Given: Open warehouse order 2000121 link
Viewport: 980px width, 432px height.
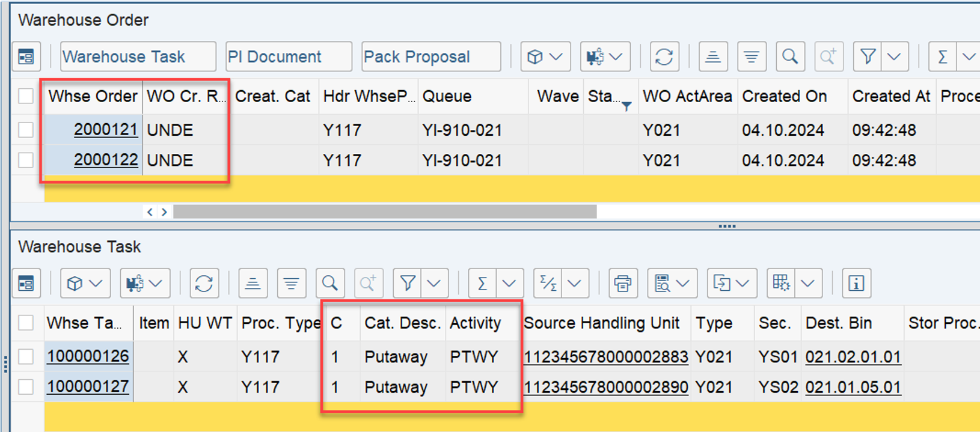Looking at the screenshot, I should coord(106,130).
